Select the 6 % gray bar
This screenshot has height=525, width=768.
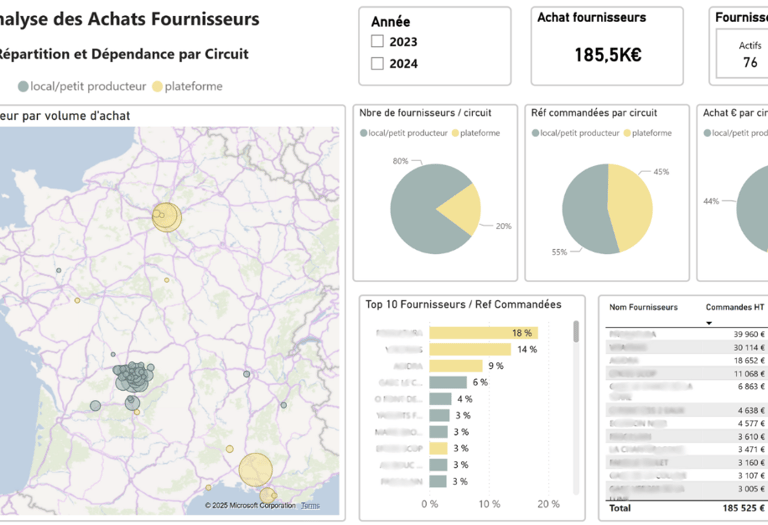(448, 382)
